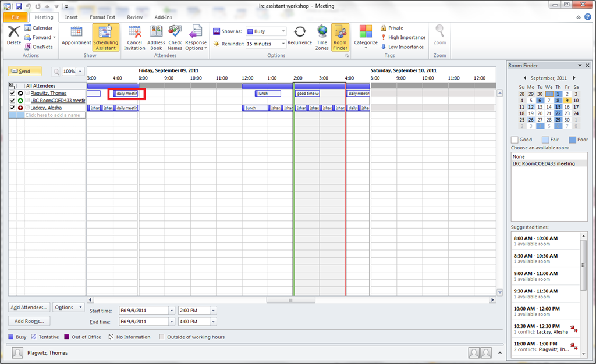Click the Add Attendees button
596x364 pixels.
coord(29,307)
